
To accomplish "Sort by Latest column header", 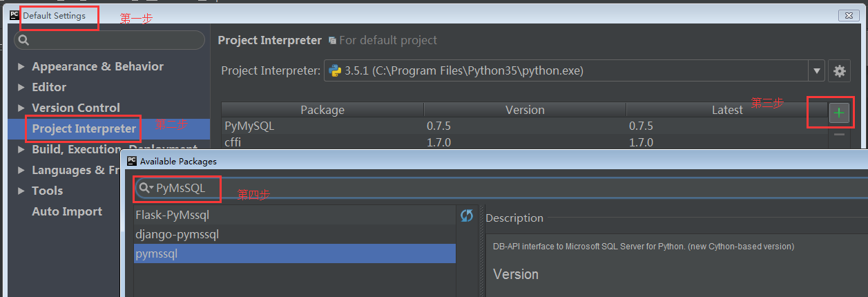I will pyautogui.click(x=727, y=110).
